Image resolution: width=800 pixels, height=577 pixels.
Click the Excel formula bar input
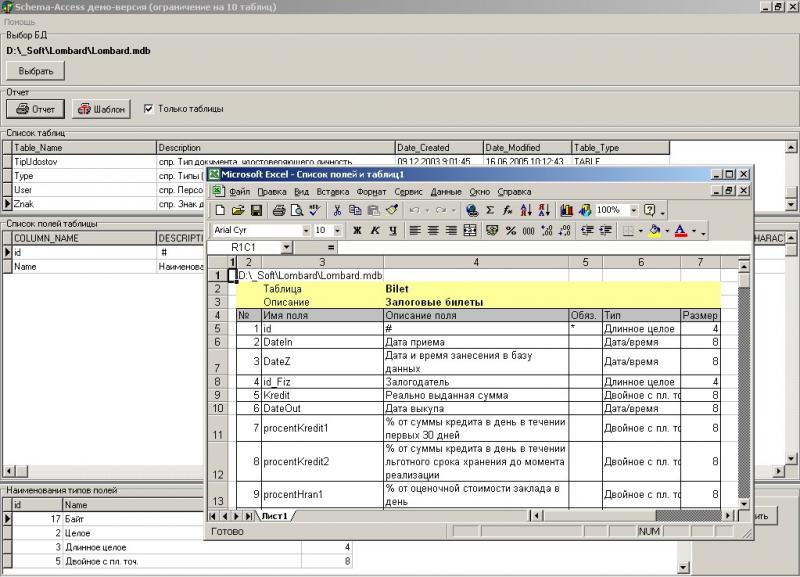pyautogui.click(x=542, y=247)
